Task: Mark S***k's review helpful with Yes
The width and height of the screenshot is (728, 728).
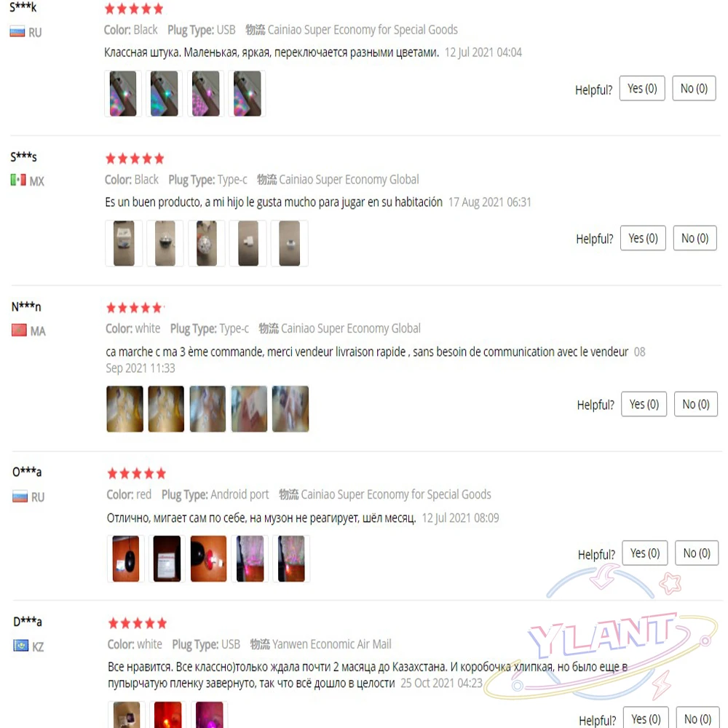Action: click(642, 88)
